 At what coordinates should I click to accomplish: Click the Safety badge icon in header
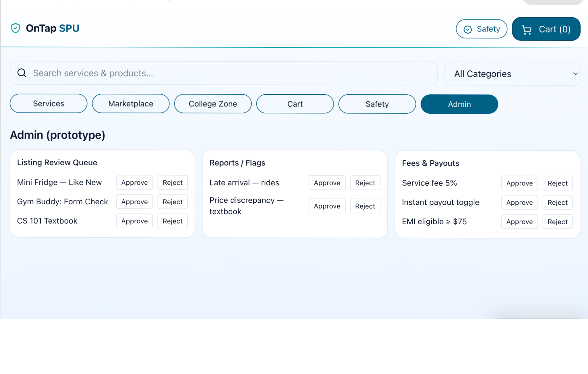click(468, 29)
